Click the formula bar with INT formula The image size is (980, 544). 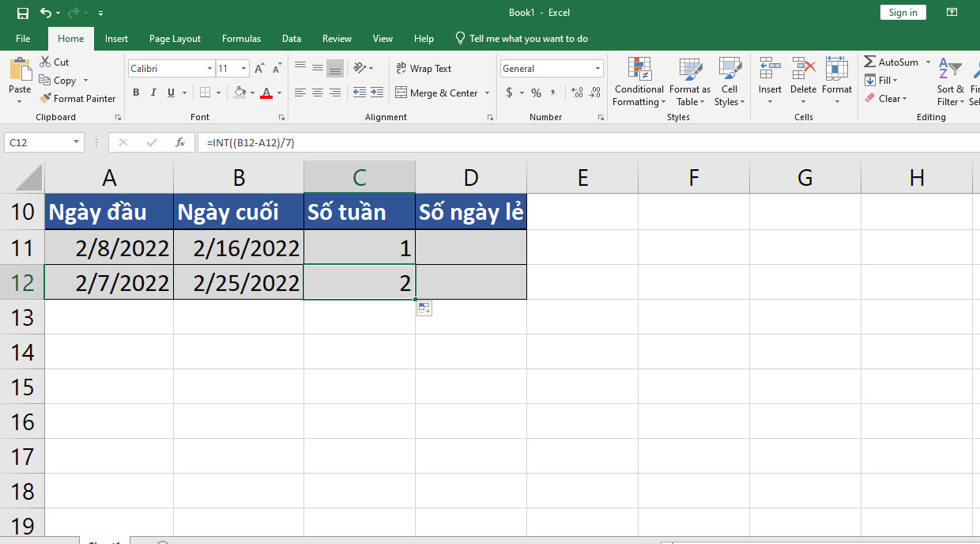[588, 143]
